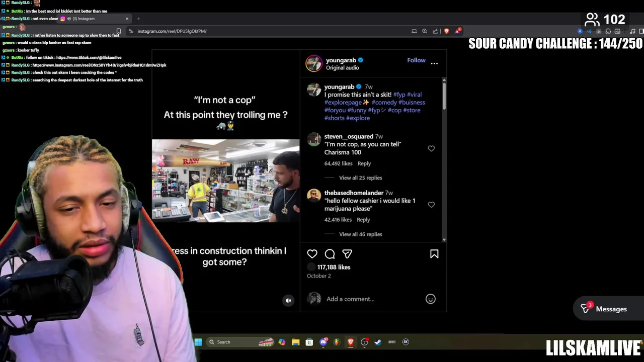Open the 117,188 likes list
The height and width of the screenshot is (362, 644).
(334, 267)
